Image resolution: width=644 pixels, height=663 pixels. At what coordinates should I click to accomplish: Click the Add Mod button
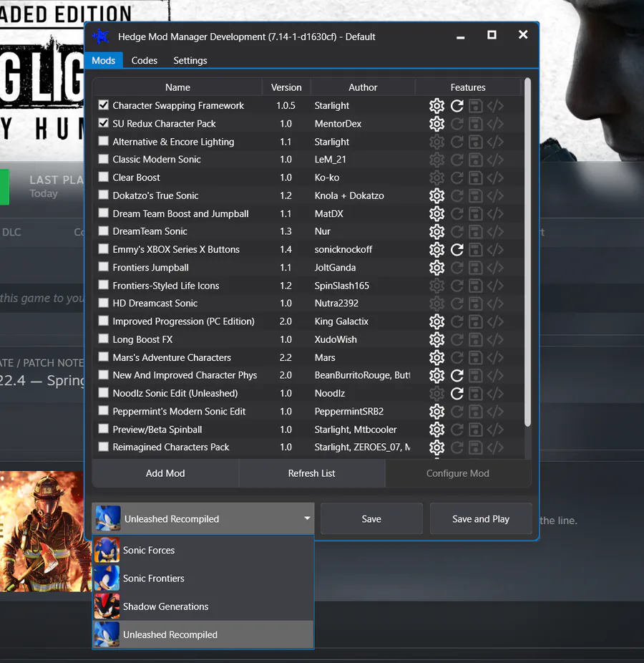(x=165, y=473)
